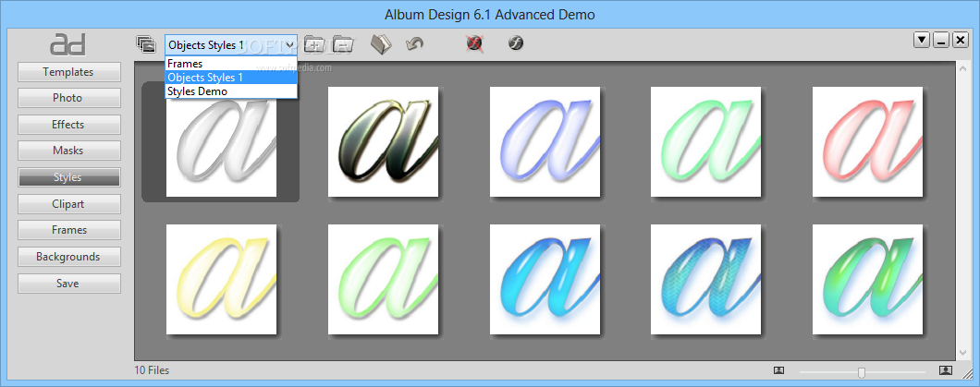
Task: Select the black chrome style thumbnail
Action: [x=383, y=141]
